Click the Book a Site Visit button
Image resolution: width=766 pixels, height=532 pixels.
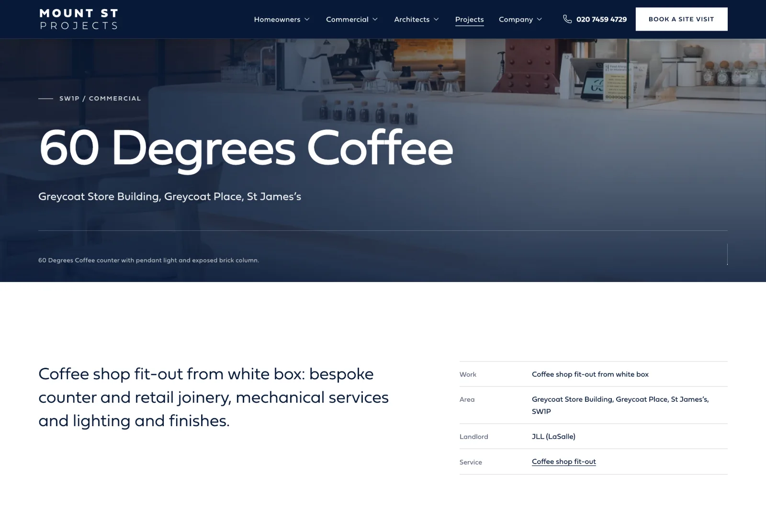(681, 19)
